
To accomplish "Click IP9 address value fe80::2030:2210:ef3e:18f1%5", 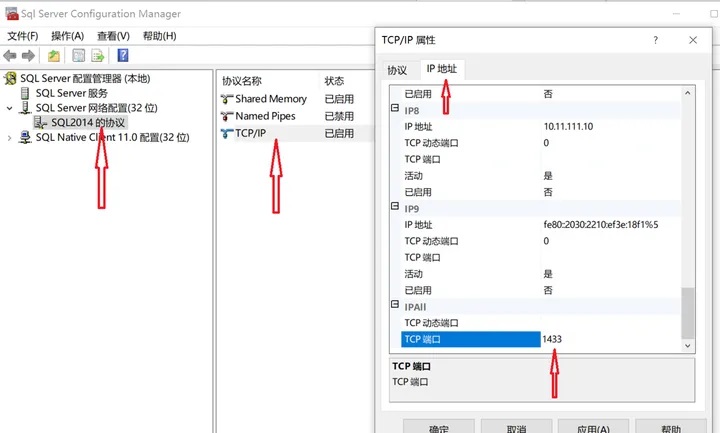I will tap(601, 225).
